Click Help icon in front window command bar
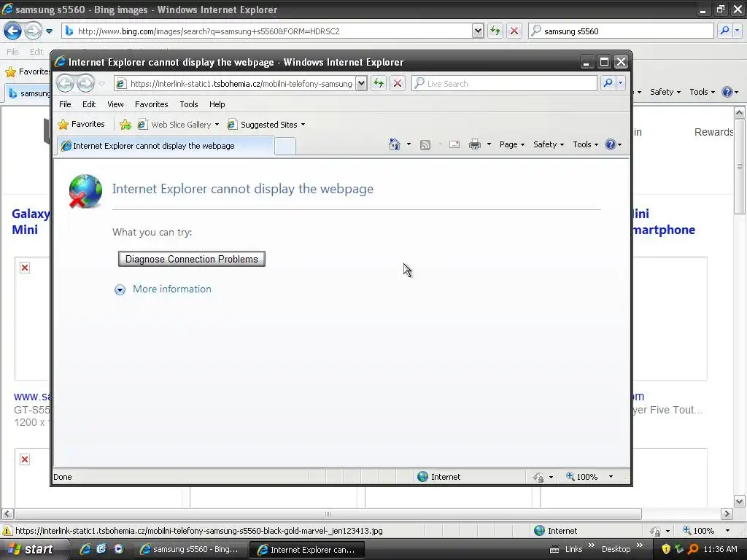 click(x=611, y=144)
